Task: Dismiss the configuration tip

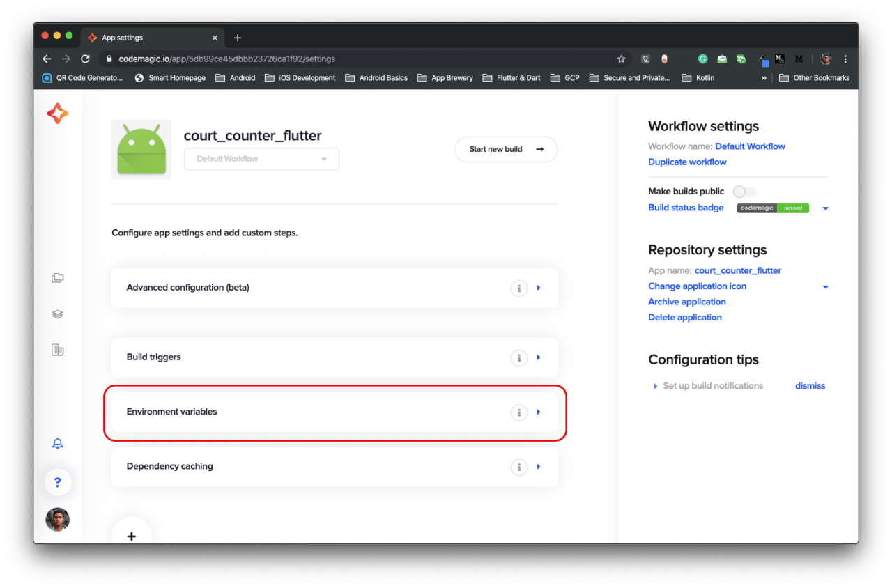Action: pyautogui.click(x=810, y=385)
